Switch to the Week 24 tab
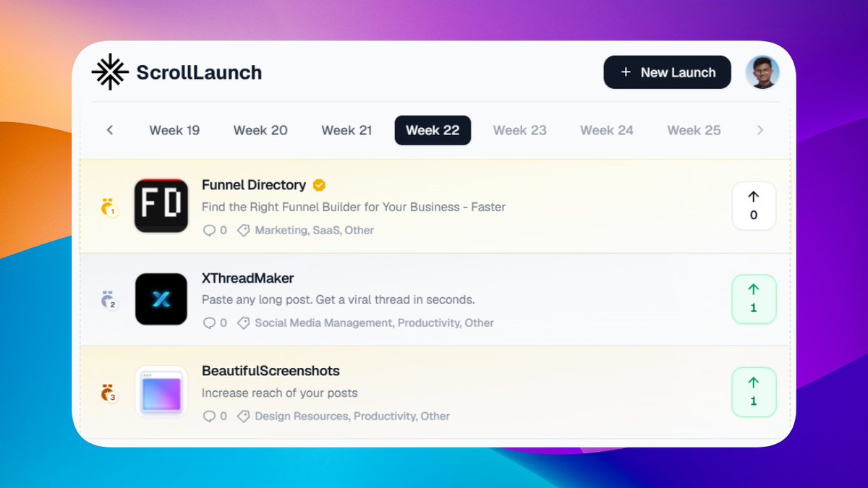Screen dimensions: 868x488 (x=607, y=130)
